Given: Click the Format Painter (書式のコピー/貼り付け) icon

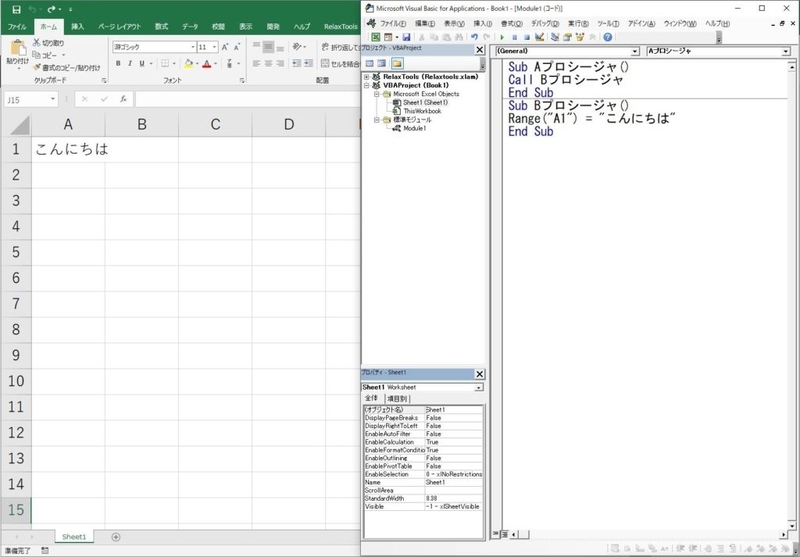Looking at the screenshot, I should (37, 67).
